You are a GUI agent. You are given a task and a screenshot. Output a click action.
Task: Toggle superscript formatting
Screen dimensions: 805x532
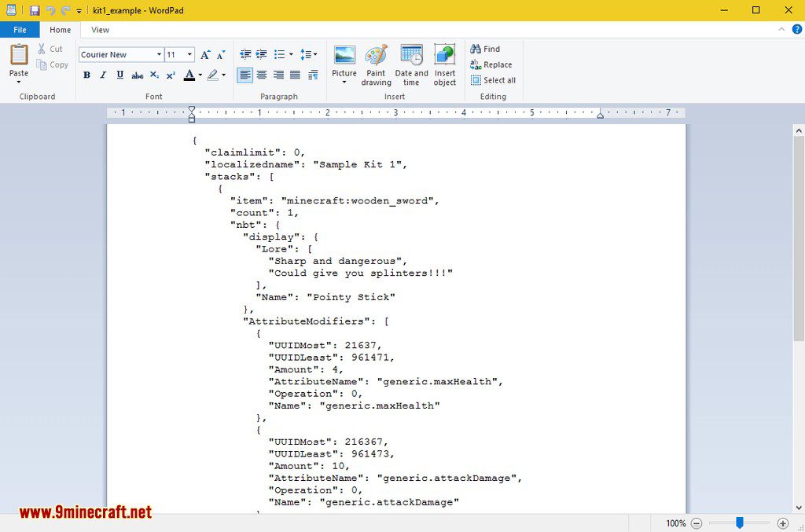pyautogui.click(x=171, y=75)
